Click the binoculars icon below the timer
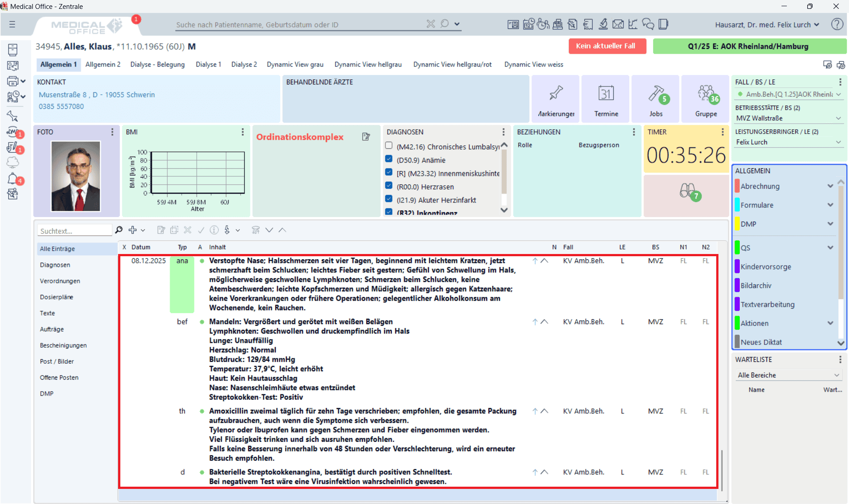 687,191
